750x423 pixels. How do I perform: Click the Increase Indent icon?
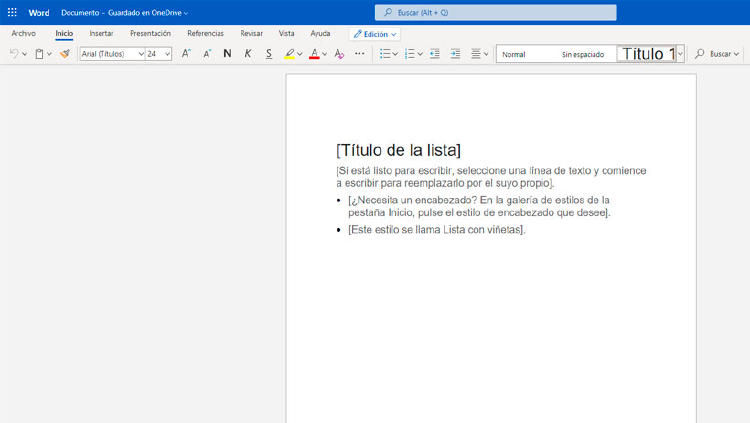(x=455, y=54)
